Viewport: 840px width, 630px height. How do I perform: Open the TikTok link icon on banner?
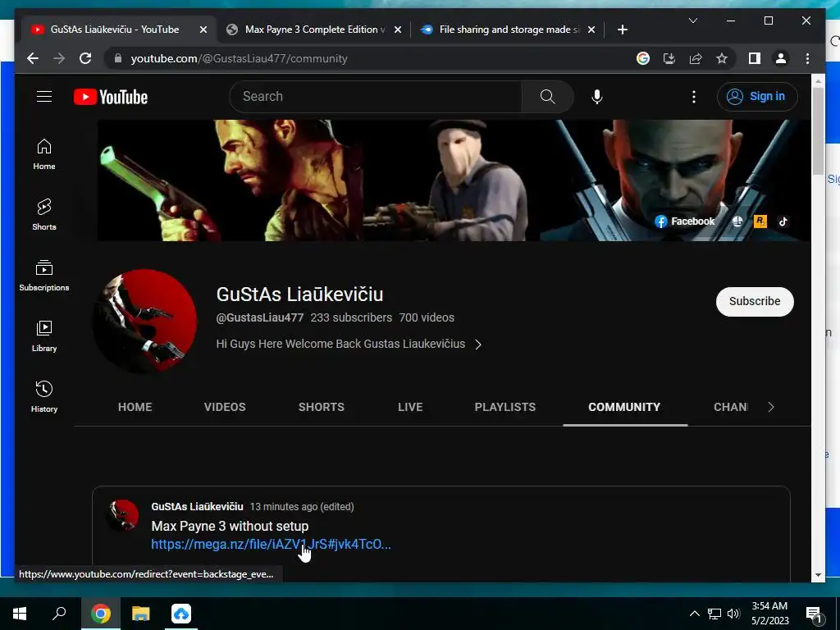pos(783,221)
